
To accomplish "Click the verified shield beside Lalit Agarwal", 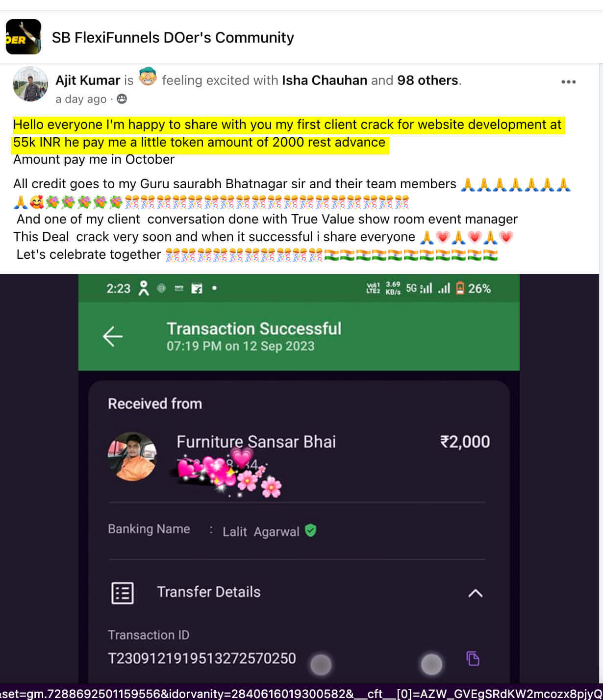I will click(x=310, y=530).
